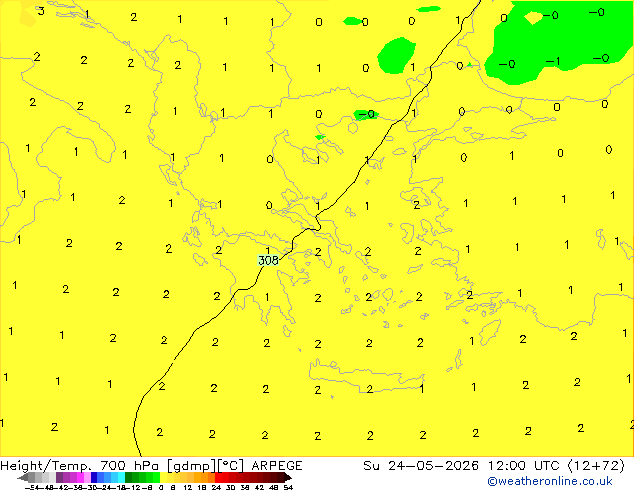This screenshot has height=490, width=634.
Task: Click the '(12+72)' forecast hour text
Action: pyautogui.click(x=596, y=466)
